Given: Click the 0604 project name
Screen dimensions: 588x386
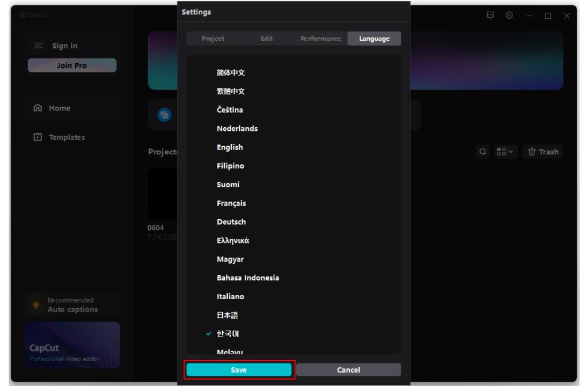Looking at the screenshot, I should [x=155, y=228].
